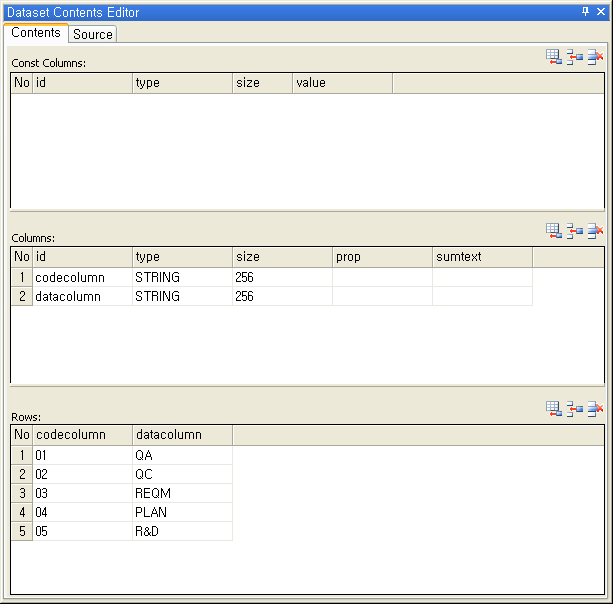Click the empty prop cell of codecolumn
Viewport: 613px width, 604px height.
382,277
